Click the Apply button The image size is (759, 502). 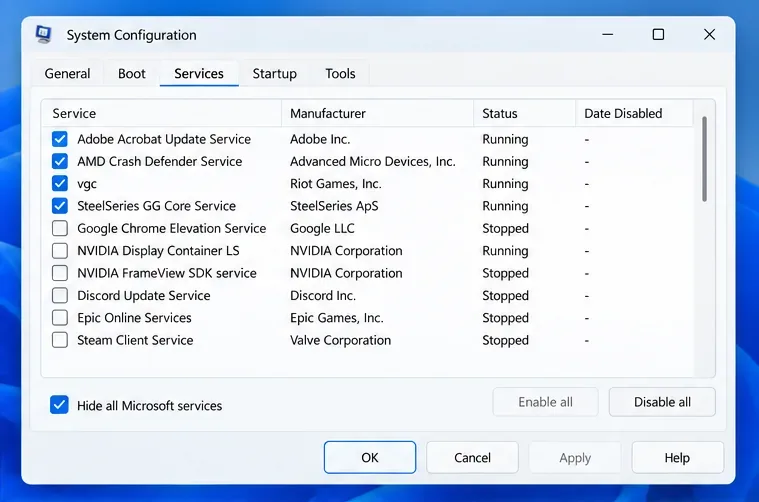(575, 457)
